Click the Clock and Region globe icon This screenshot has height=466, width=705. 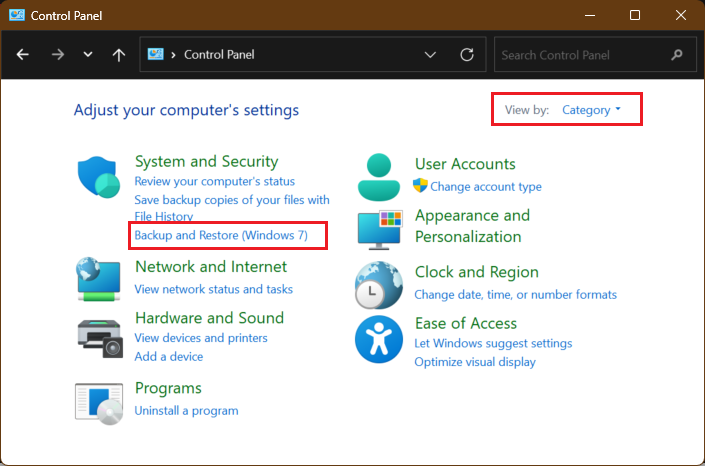click(x=379, y=285)
